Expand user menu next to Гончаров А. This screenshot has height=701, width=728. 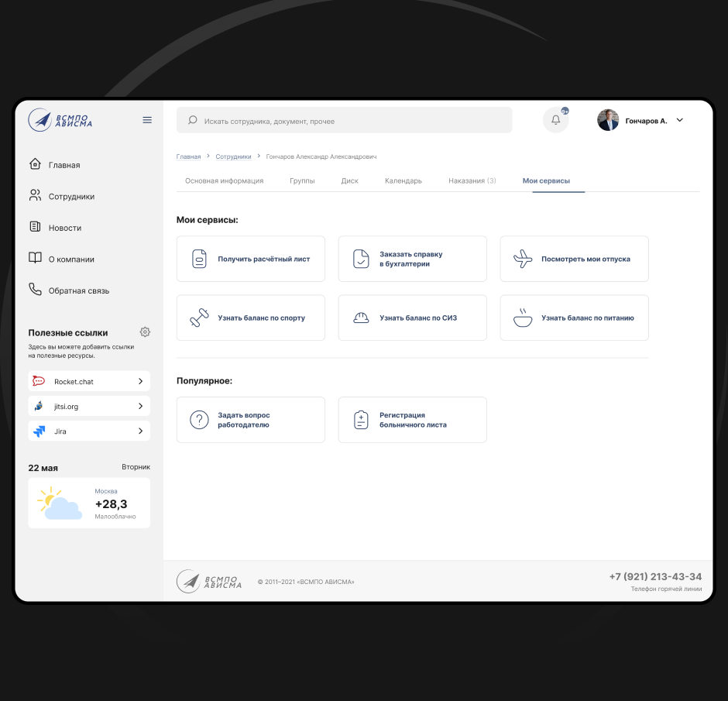pos(680,120)
